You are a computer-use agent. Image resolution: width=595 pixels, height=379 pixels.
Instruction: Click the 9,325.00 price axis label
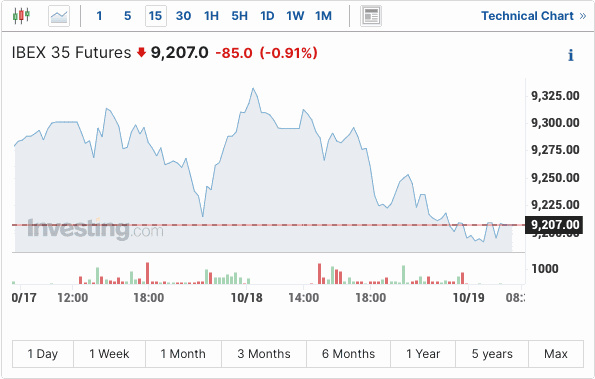coord(555,96)
